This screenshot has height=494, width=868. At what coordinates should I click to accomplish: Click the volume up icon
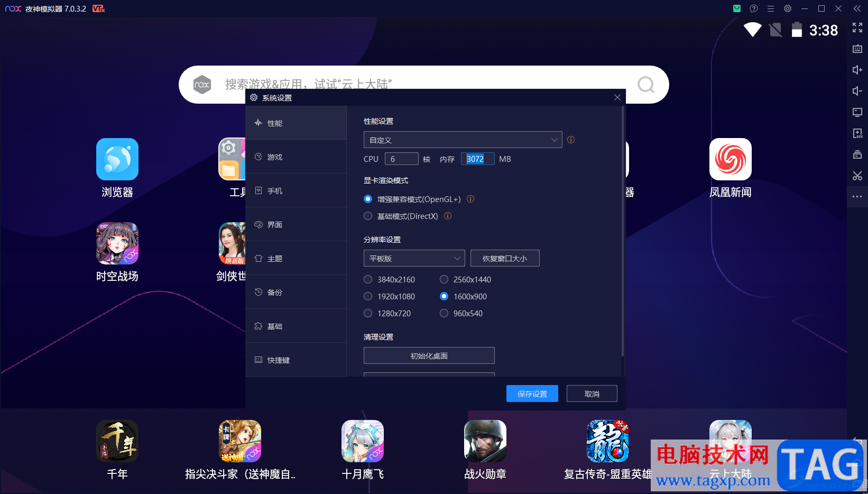(x=857, y=70)
